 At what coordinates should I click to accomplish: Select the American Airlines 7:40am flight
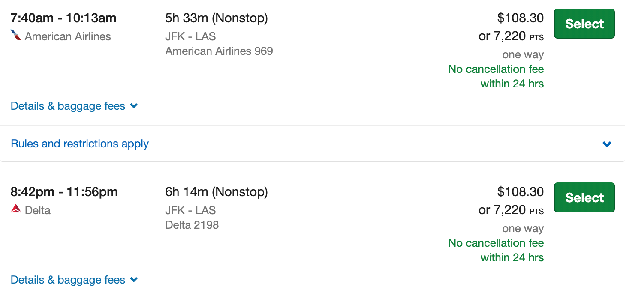pos(584,24)
